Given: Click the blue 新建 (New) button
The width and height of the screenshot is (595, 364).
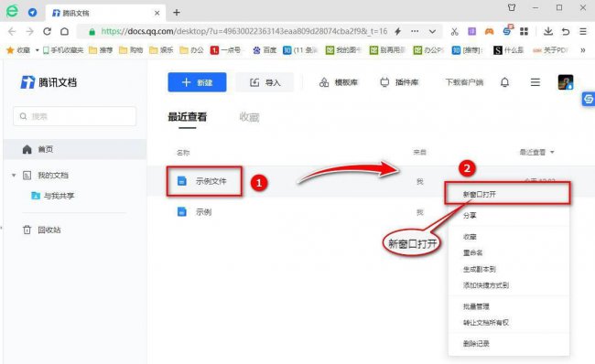Looking at the screenshot, I should tap(197, 82).
